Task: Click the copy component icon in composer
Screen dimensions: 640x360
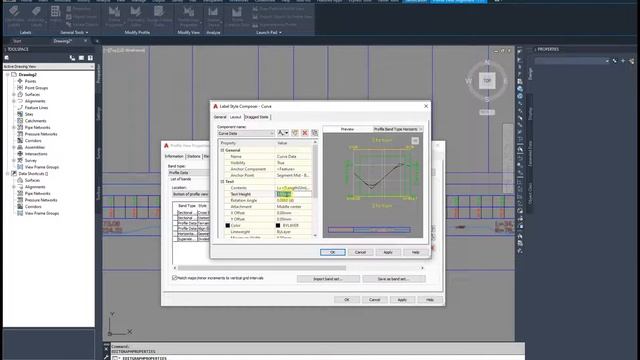Action: (x=295, y=133)
